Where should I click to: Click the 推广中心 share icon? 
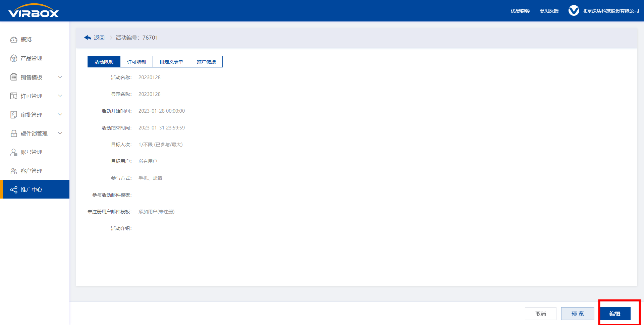click(14, 190)
